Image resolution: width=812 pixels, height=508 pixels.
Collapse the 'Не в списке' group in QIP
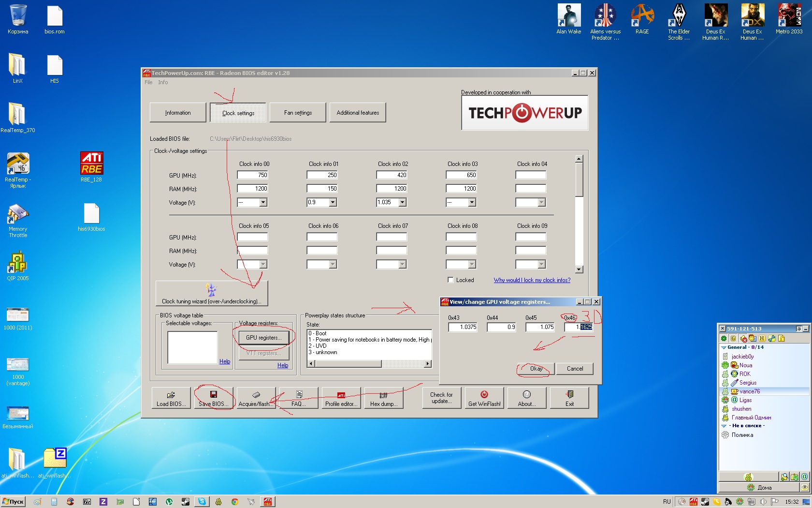(x=724, y=426)
